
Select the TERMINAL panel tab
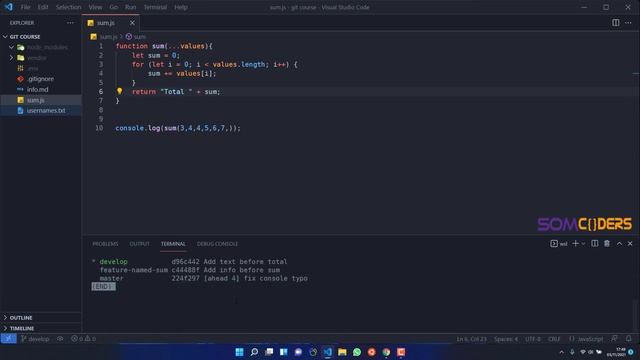(173, 244)
